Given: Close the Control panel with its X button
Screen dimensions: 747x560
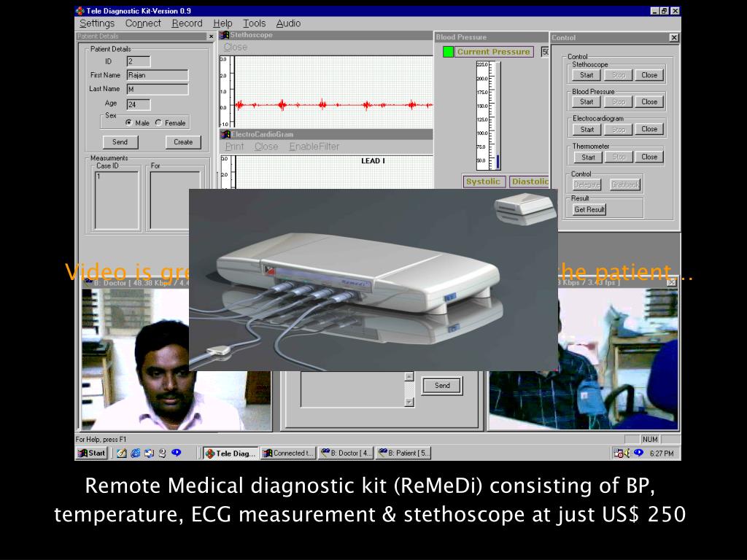Looking at the screenshot, I should [673, 38].
